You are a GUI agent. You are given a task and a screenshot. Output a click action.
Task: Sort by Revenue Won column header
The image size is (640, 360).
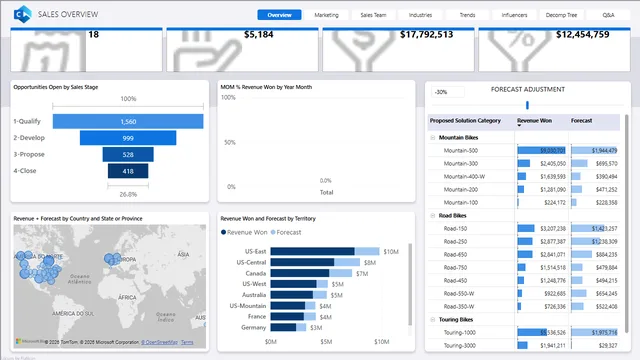534,121
